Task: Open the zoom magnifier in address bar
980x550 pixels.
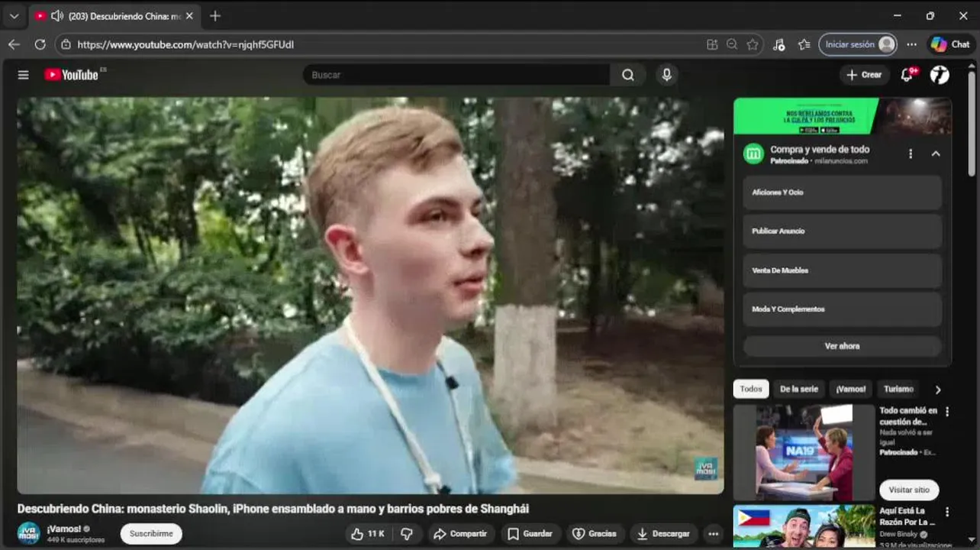Action: [732, 44]
